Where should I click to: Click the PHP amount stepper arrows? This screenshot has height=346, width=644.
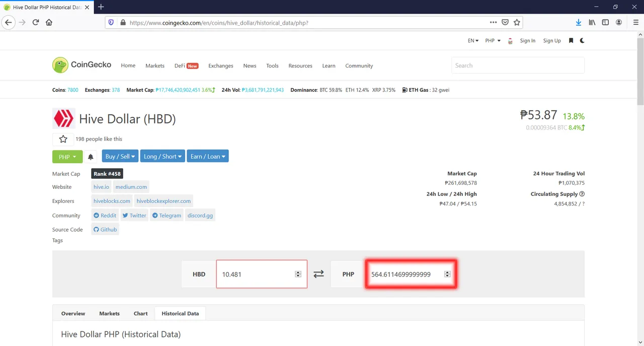(447, 274)
